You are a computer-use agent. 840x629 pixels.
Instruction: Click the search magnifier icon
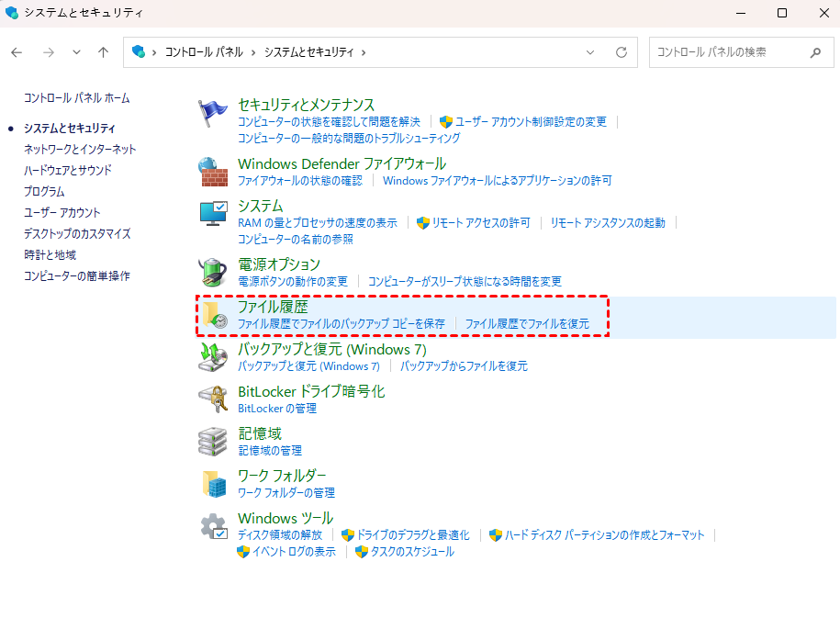(x=815, y=52)
